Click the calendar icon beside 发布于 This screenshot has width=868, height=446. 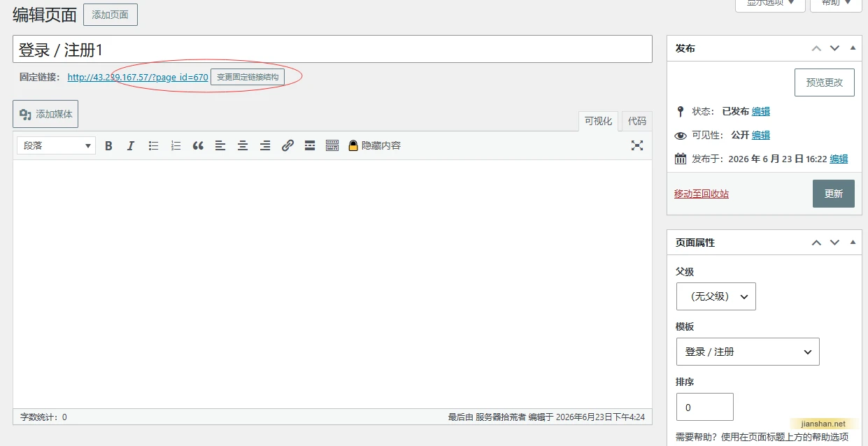[x=681, y=159]
